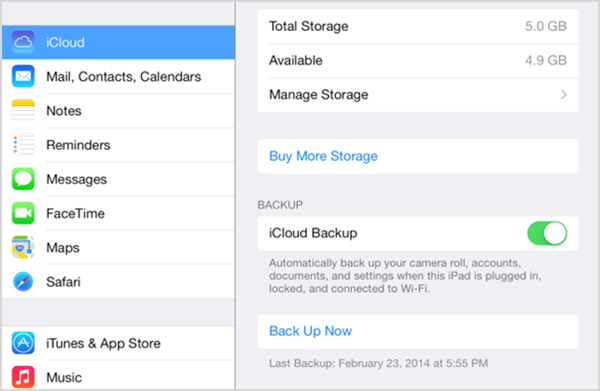The width and height of the screenshot is (600, 391).
Task: Tap Buy More Storage
Action: click(x=323, y=156)
